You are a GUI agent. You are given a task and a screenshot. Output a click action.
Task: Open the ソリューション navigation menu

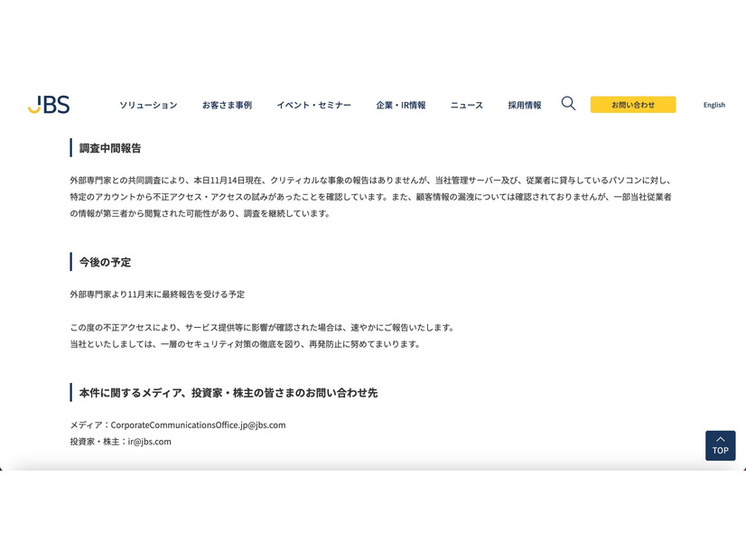click(x=148, y=105)
